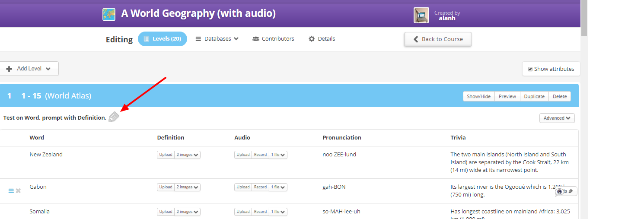
Task: Open the Add Level dropdown
Action: (29, 69)
